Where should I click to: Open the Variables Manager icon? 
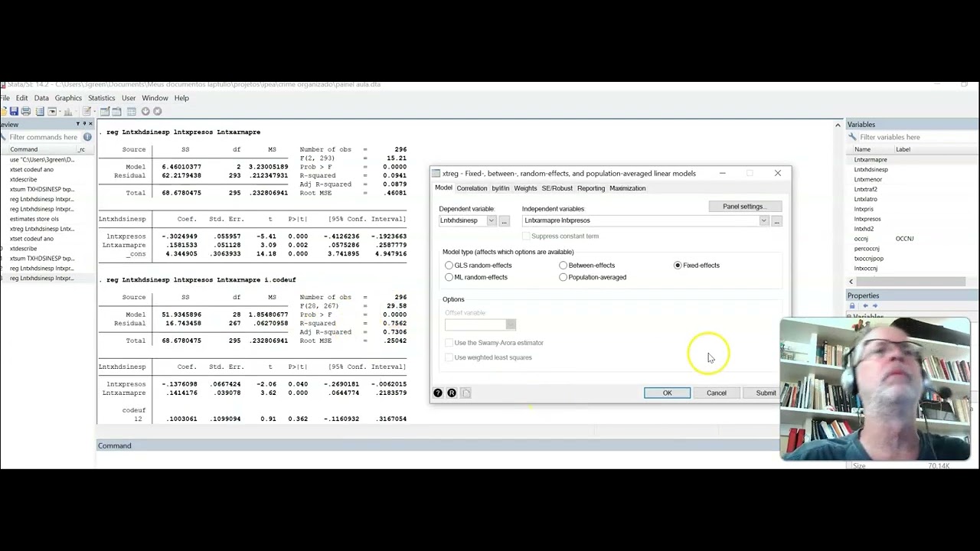click(x=132, y=111)
